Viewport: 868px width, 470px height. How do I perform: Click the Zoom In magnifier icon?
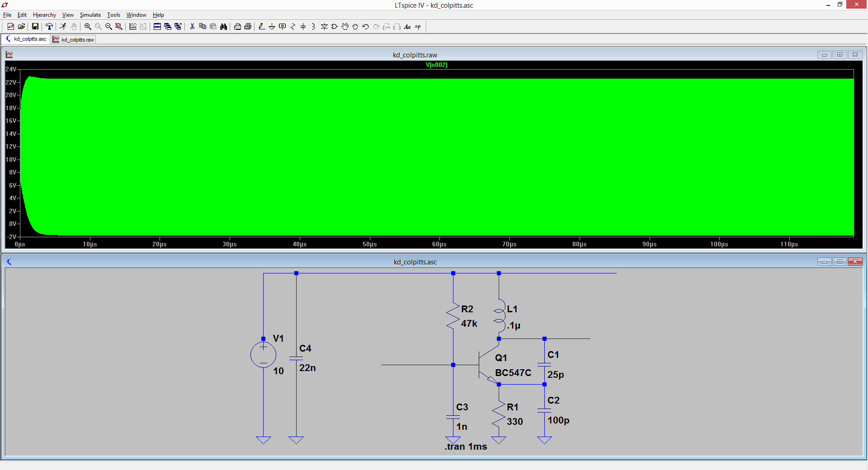[x=88, y=27]
